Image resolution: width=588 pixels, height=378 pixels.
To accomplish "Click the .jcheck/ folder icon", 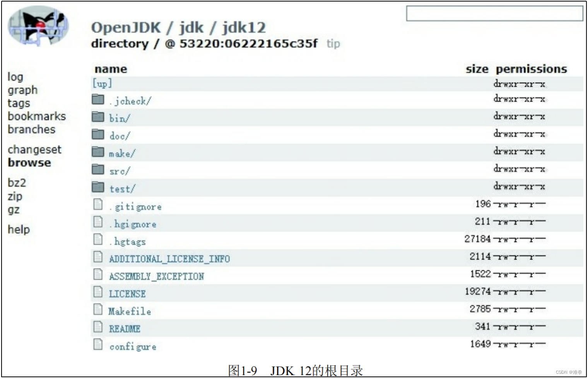I will click(x=97, y=99).
